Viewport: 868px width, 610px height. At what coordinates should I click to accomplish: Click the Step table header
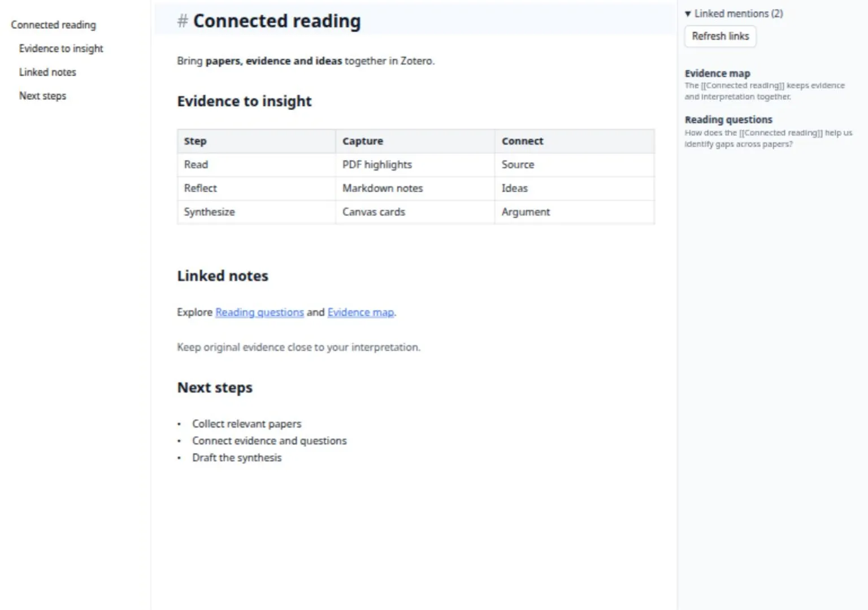256,141
